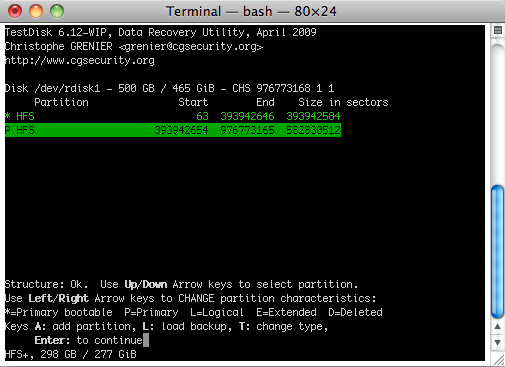Select the highlighted P HFS partition row

(173, 130)
